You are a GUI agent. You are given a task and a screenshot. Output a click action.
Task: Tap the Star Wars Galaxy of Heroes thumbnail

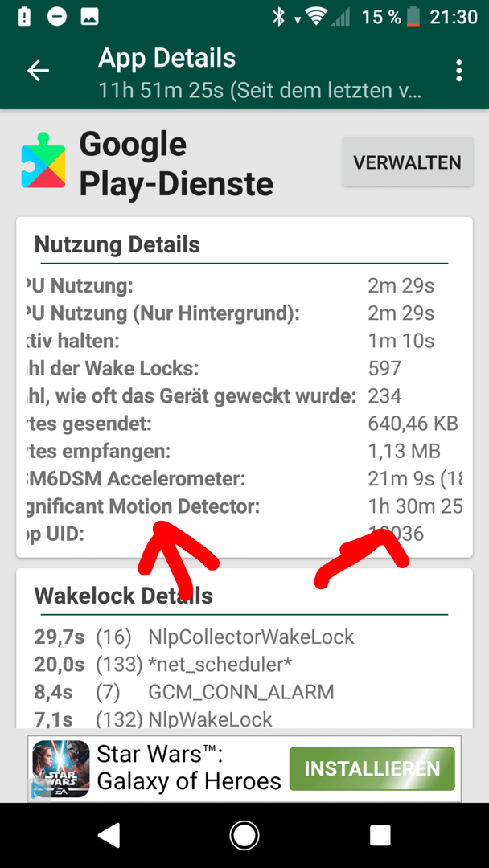(x=61, y=769)
